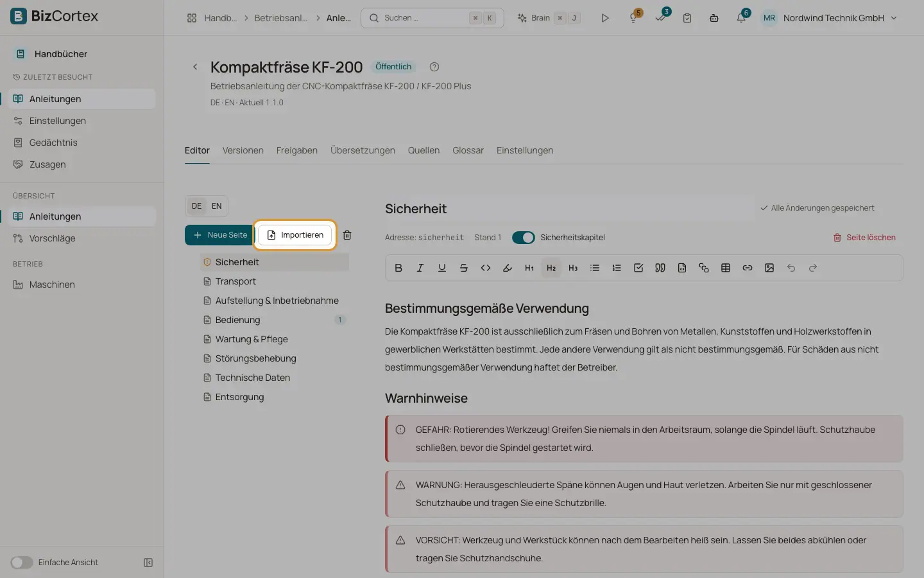Disable the Sicherheitskapitel switch
924x578 pixels.
[x=524, y=238]
